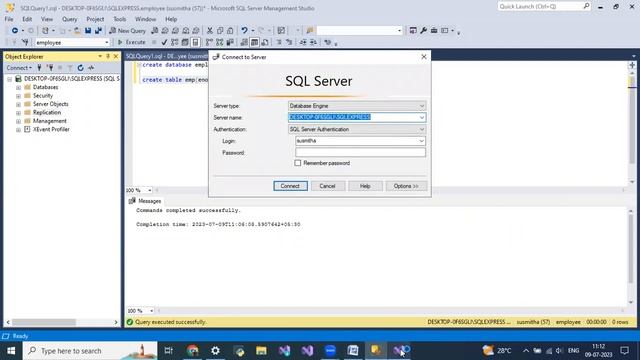Click the taskbar search box

click(x=90, y=351)
